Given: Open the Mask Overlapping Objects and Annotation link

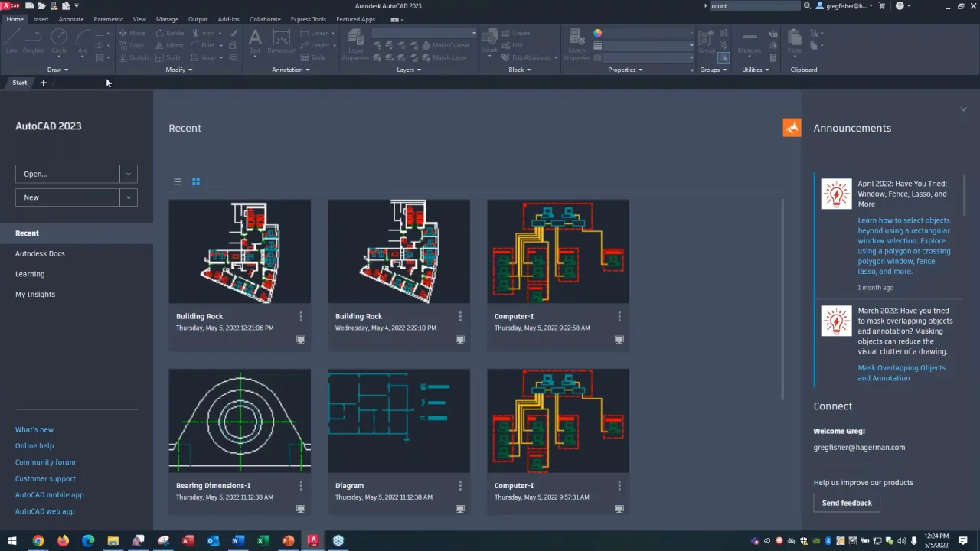Looking at the screenshot, I should (x=901, y=373).
